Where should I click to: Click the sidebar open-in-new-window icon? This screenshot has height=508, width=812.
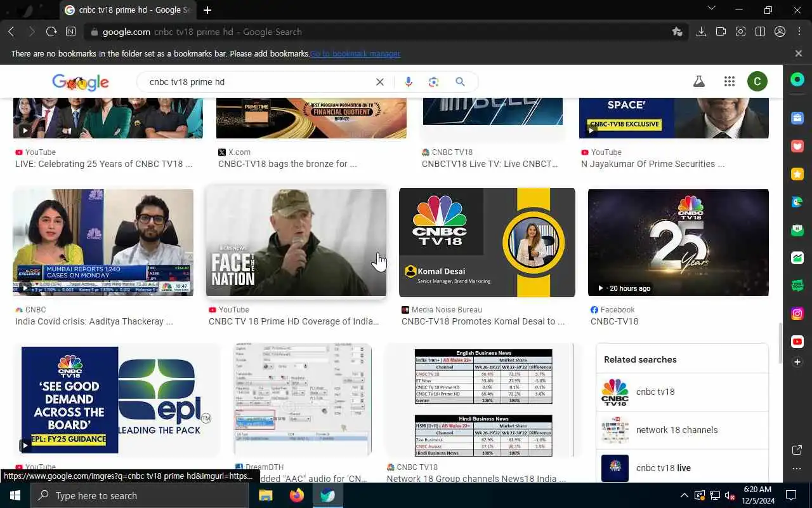pyautogui.click(x=797, y=450)
